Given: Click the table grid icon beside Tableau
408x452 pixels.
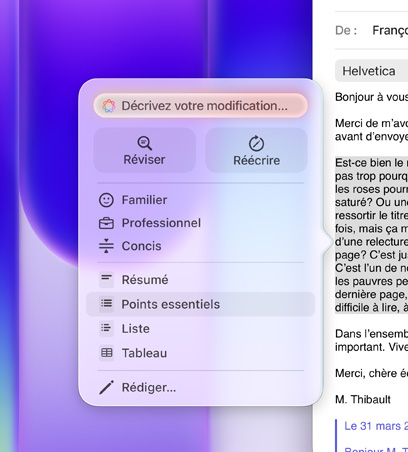Looking at the screenshot, I should [106, 353].
